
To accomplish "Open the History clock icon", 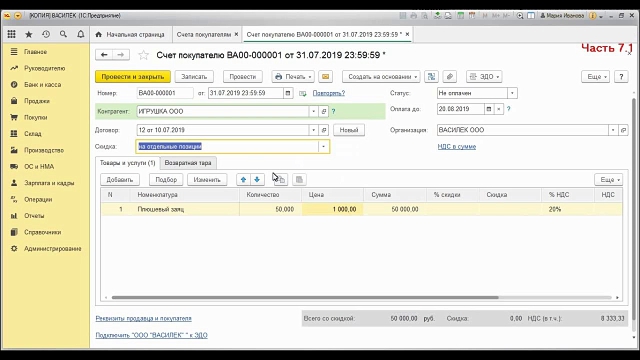I will click(46, 35).
